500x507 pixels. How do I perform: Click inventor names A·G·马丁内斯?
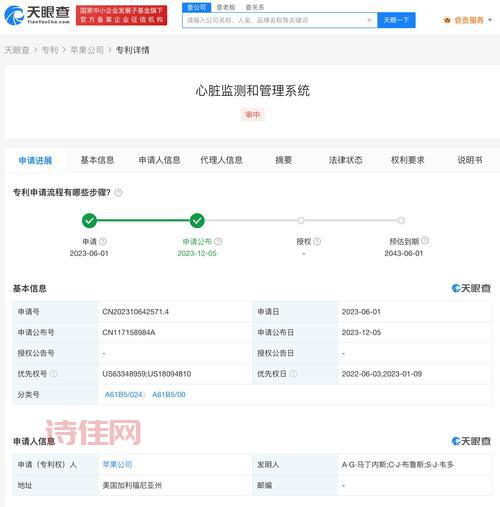tap(364, 464)
